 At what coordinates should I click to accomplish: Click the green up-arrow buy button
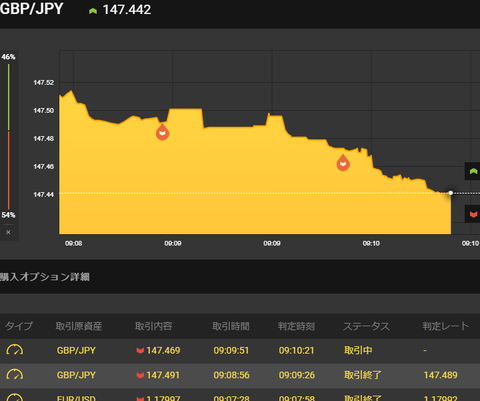pos(473,171)
